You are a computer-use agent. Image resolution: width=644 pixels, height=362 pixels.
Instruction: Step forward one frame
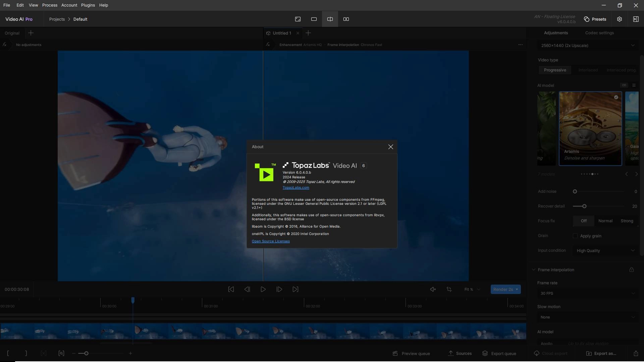pyautogui.click(x=279, y=289)
